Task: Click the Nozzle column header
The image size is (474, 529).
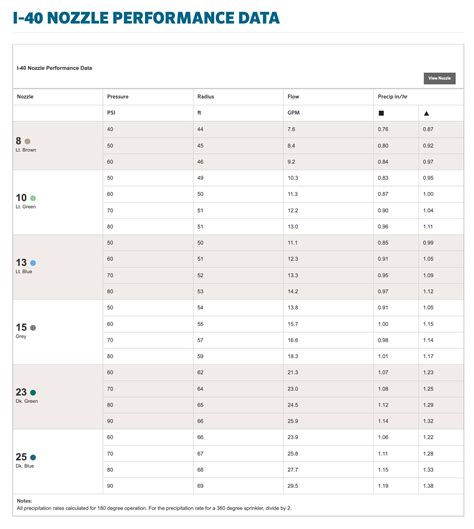Action: click(25, 96)
